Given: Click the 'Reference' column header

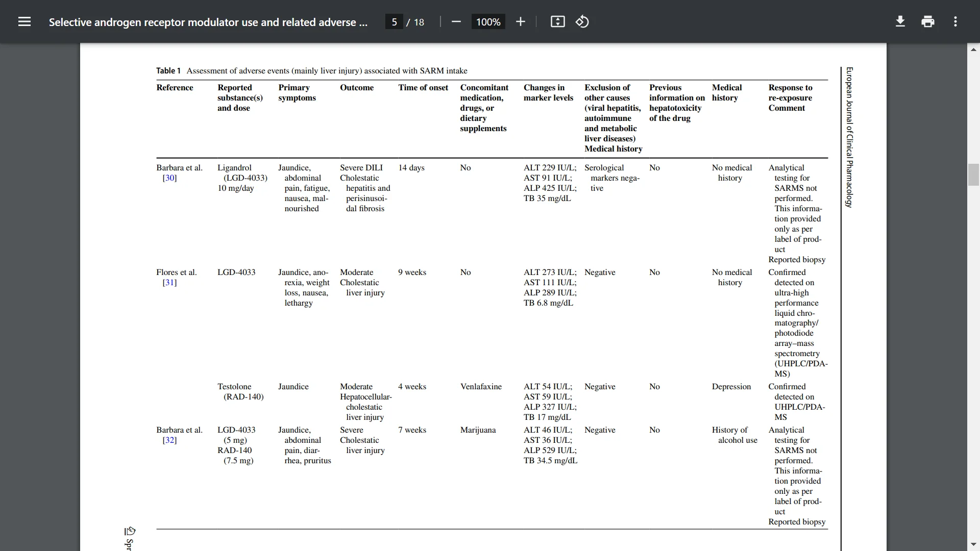Looking at the screenshot, I should click(x=175, y=88).
